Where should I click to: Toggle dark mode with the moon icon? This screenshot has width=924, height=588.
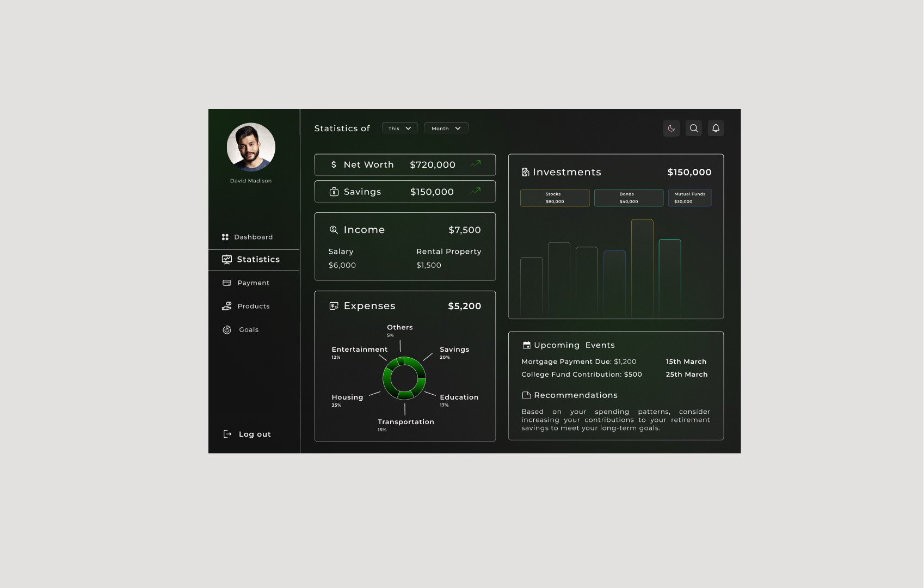point(672,128)
